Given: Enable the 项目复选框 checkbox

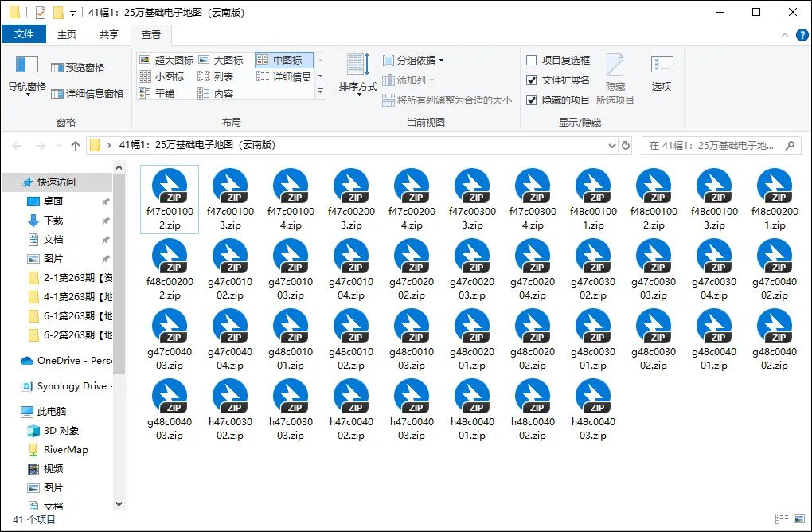Looking at the screenshot, I should point(531,60).
